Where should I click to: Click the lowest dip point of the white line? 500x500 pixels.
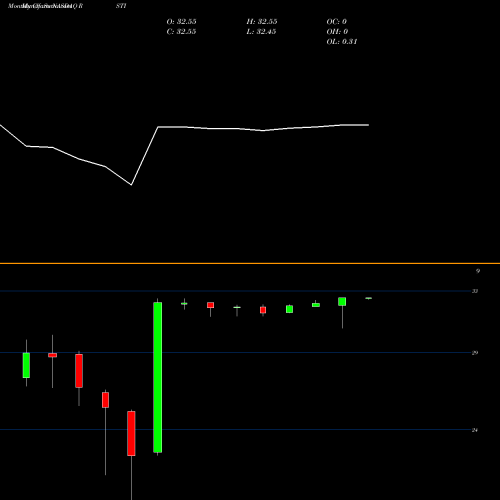pyautogui.click(x=131, y=185)
